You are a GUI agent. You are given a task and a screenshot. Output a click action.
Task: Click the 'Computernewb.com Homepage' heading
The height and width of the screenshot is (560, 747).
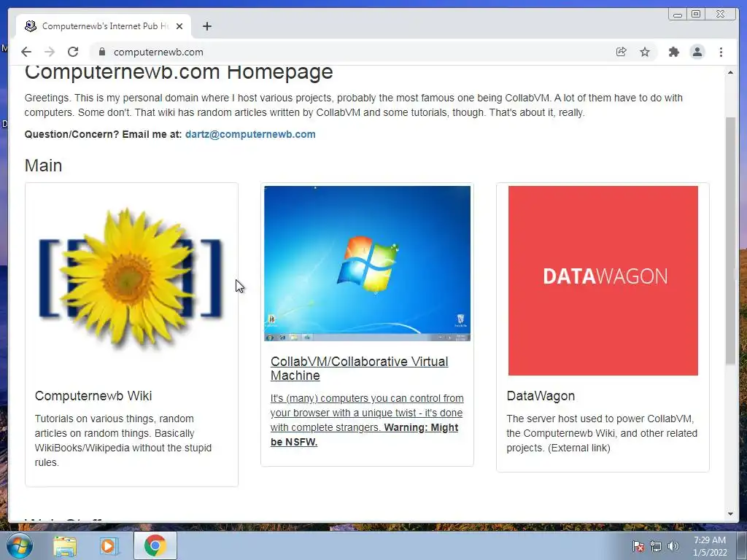click(x=179, y=72)
